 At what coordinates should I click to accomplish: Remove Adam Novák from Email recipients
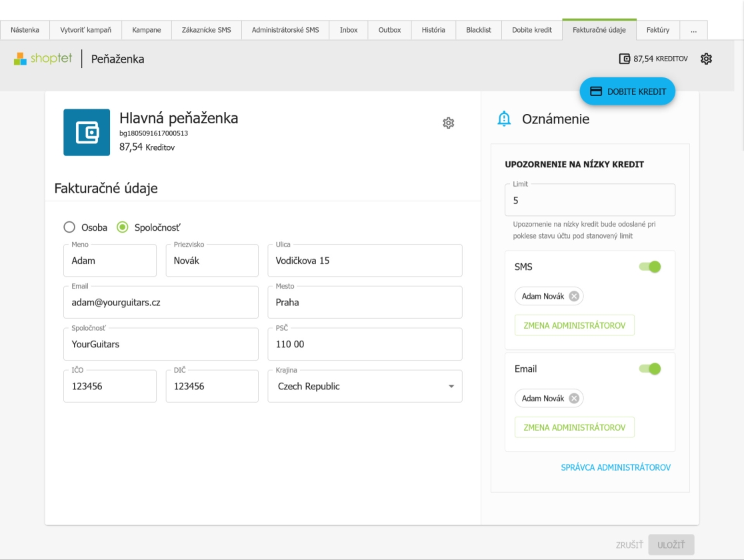pos(574,398)
